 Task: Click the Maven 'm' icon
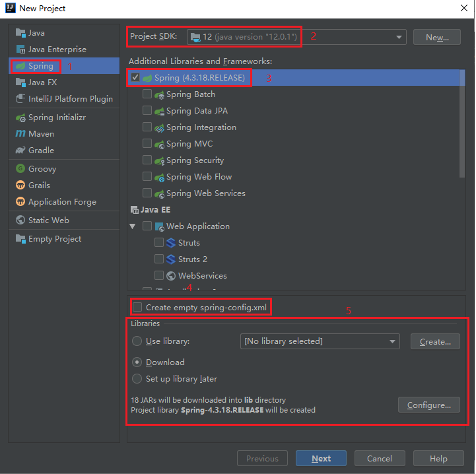pyautogui.click(x=20, y=133)
